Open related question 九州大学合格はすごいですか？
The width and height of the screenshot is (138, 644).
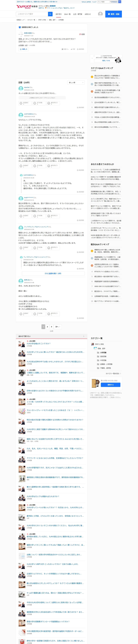point(39,343)
